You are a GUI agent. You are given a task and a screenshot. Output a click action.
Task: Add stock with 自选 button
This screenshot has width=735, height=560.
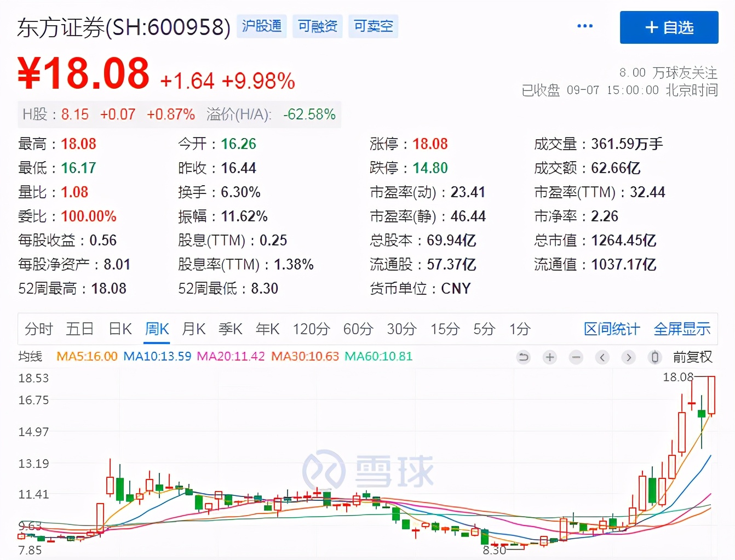pyautogui.click(x=669, y=27)
